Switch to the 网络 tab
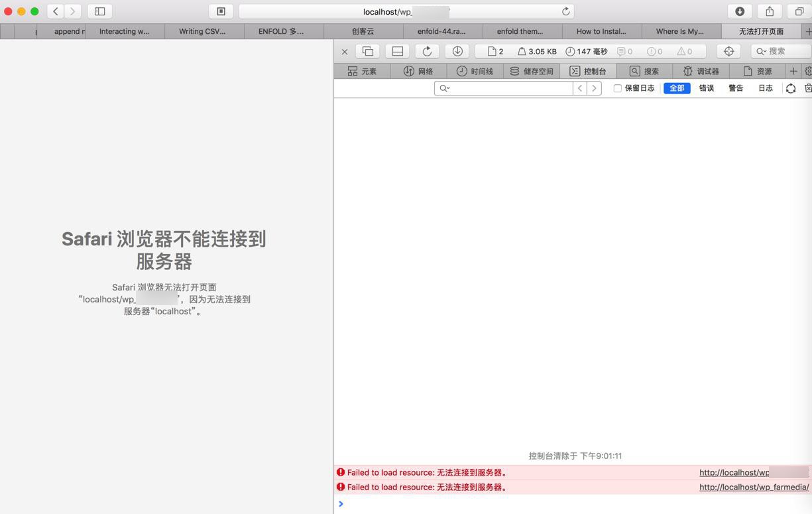 pos(418,71)
